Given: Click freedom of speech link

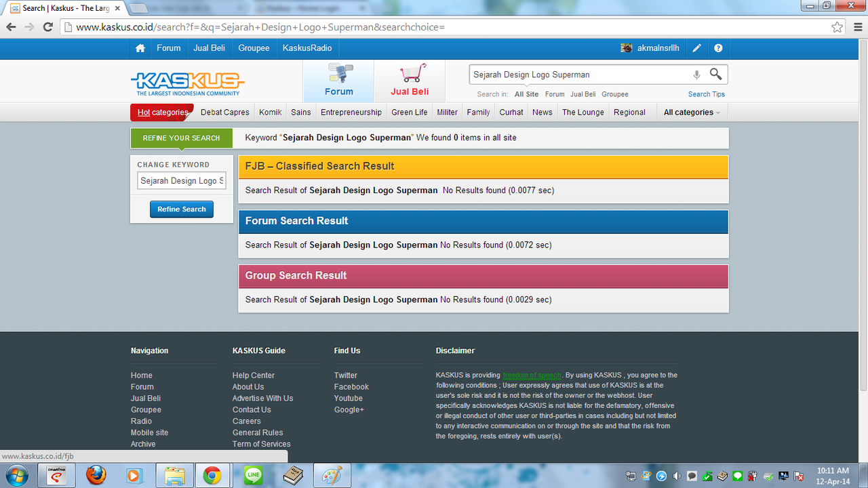Looking at the screenshot, I should pos(532,375).
